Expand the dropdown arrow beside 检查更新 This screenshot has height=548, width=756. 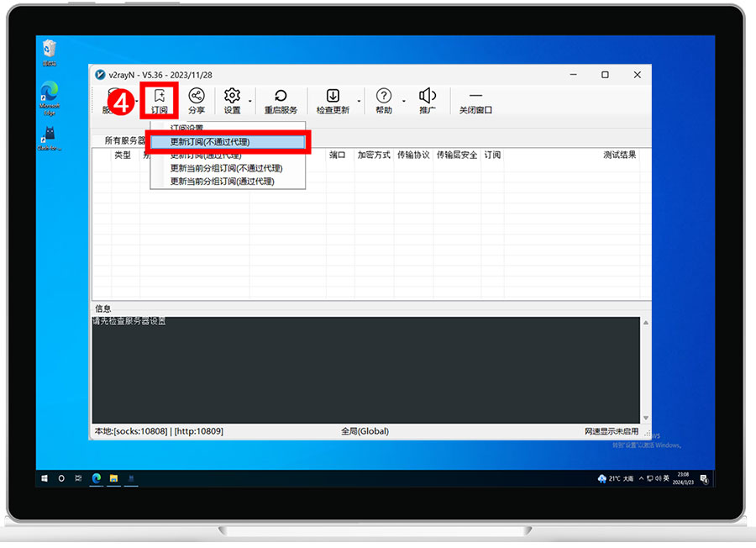pyautogui.click(x=360, y=102)
